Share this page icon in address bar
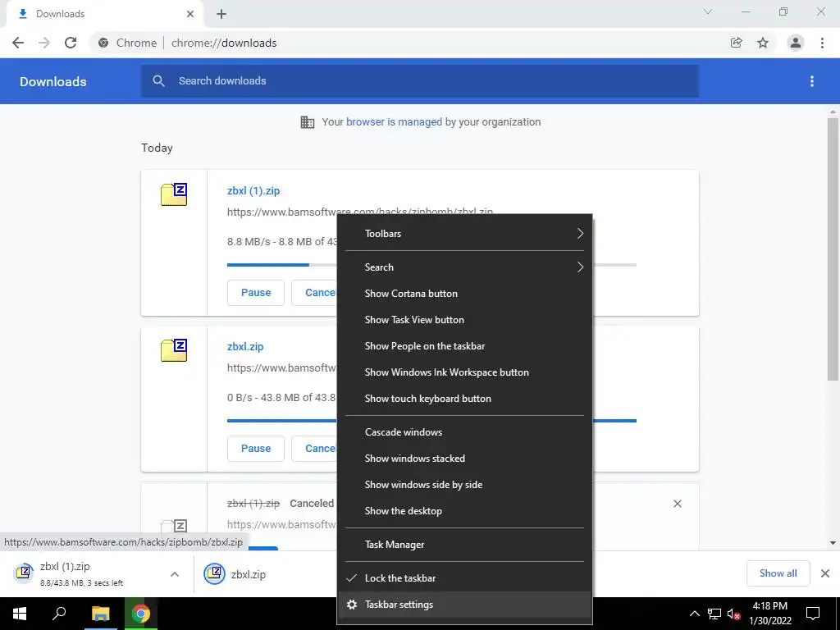This screenshot has width=840, height=630. pyautogui.click(x=736, y=43)
